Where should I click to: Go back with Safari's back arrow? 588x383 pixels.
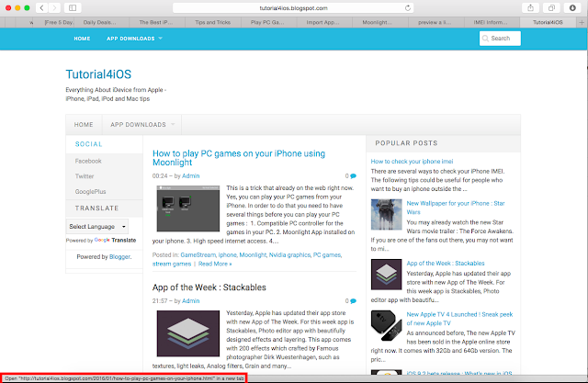(42, 7)
